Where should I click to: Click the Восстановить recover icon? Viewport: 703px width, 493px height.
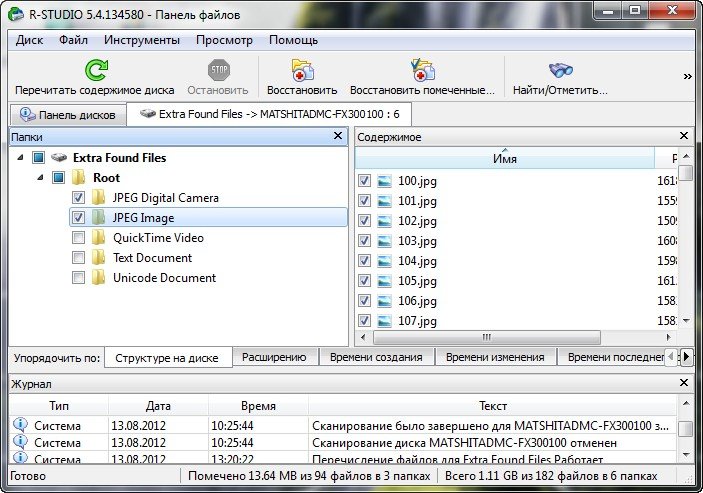[x=301, y=71]
